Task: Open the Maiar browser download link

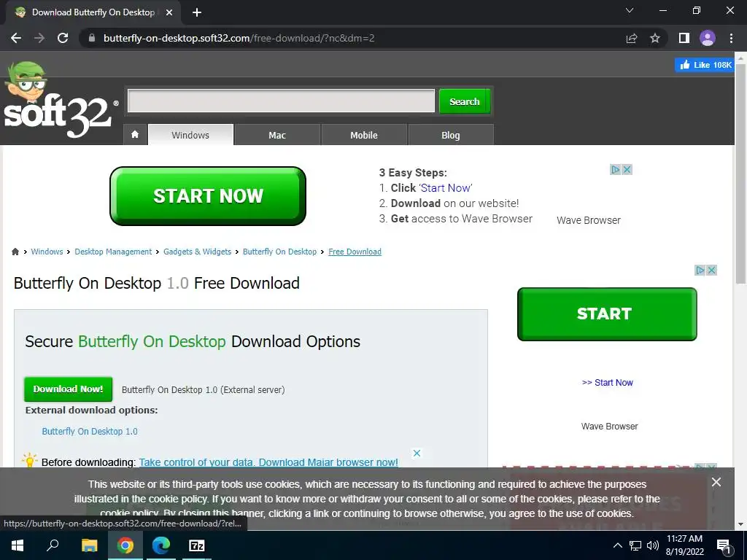Action: (x=268, y=462)
